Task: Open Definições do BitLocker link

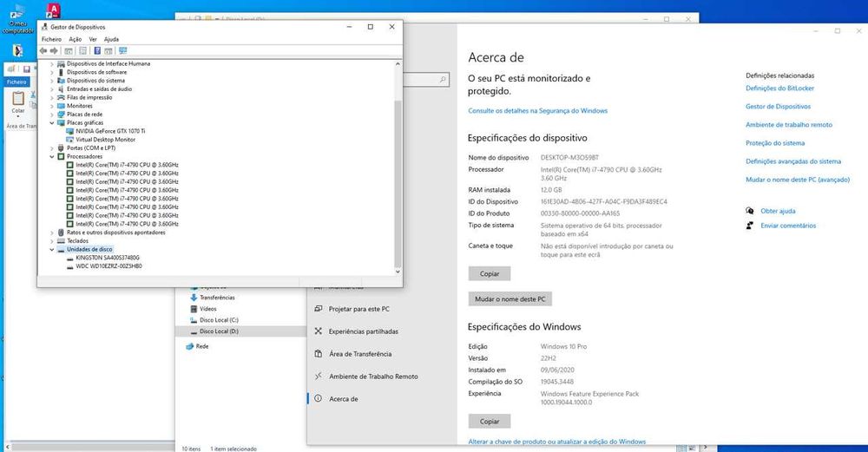Action: pos(779,88)
